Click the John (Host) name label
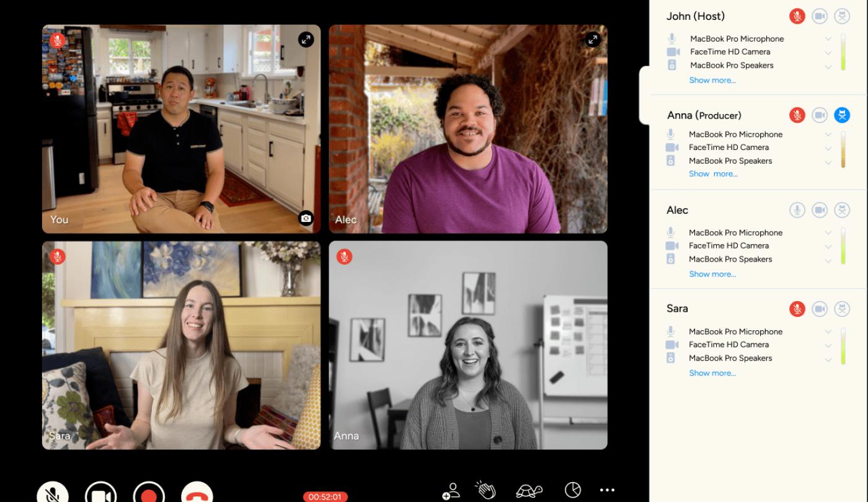The image size is (868, 502). pyautogui.click(x=696, y=16)
